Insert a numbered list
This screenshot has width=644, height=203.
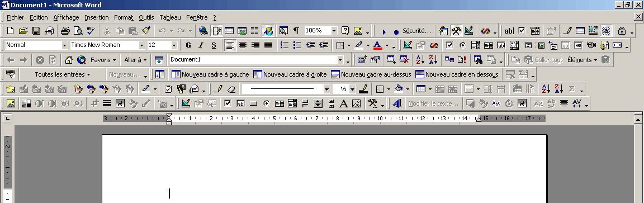point(284,45)
